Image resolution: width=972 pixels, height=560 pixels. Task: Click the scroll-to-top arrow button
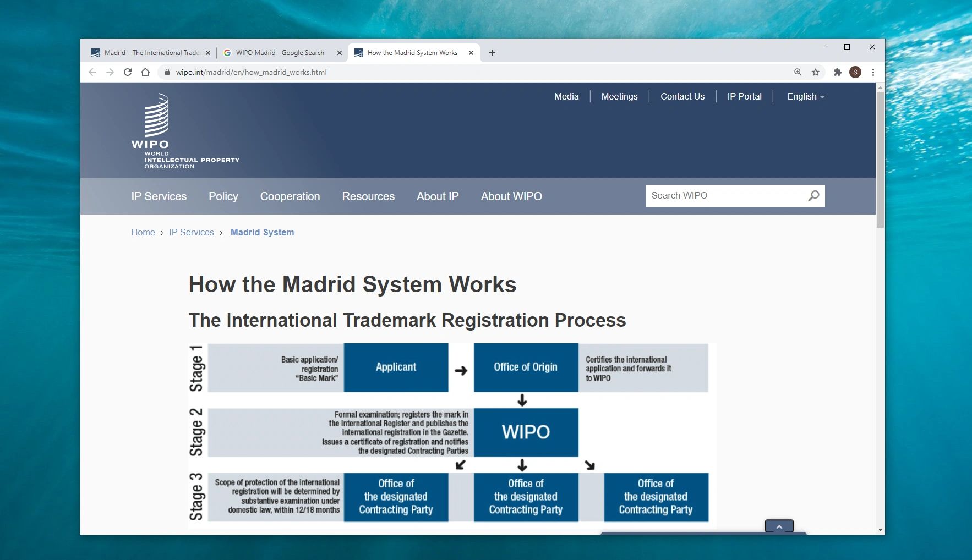point(779,526)
